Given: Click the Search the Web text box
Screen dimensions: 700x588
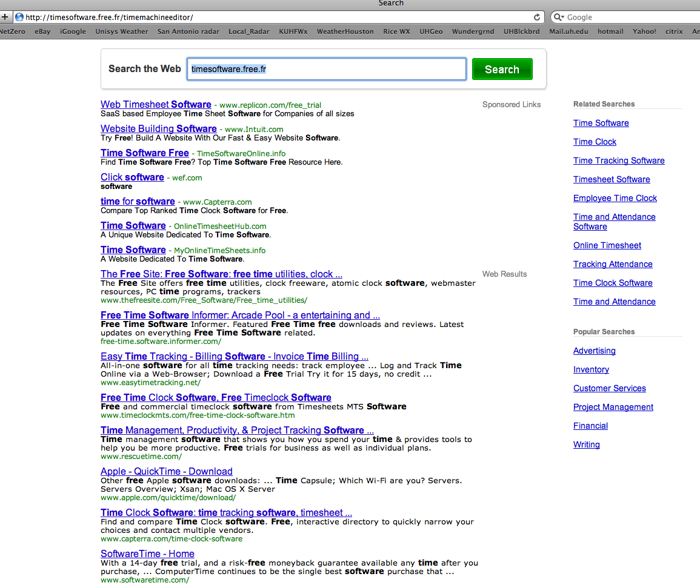Looking at the screenshot, I should pyautogui.click(x=327, y=69).
